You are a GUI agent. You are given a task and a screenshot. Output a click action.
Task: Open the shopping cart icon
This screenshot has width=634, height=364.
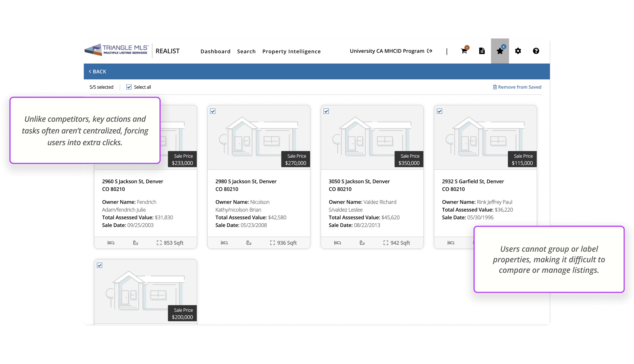tap(464, 51)
